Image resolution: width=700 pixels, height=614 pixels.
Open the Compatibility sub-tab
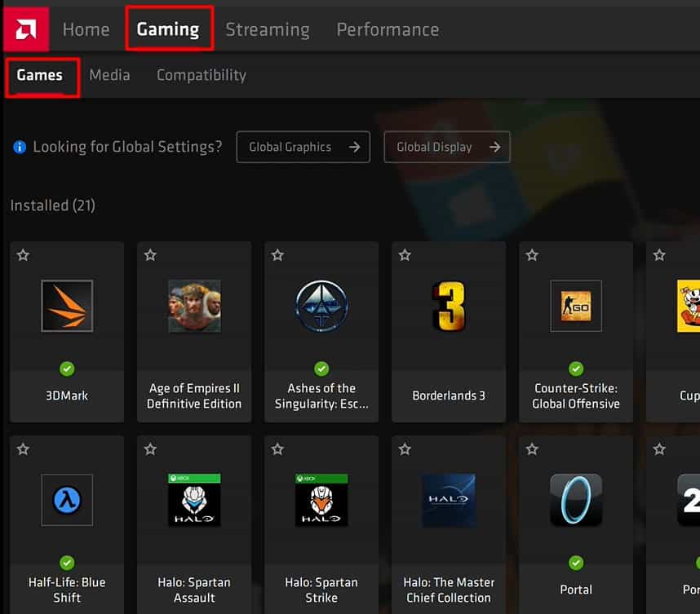(202, 75)
